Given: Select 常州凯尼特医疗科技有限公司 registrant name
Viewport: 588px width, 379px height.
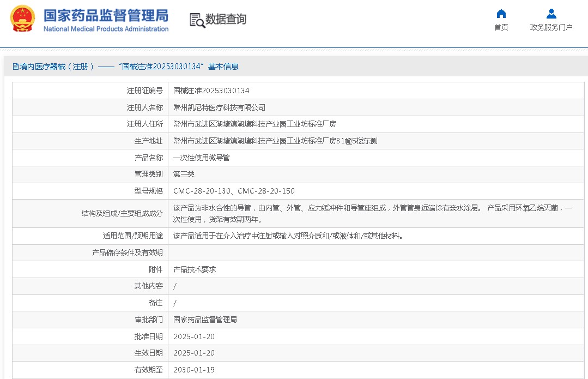Looking at the screenshot, I should (x=220, y=107).
